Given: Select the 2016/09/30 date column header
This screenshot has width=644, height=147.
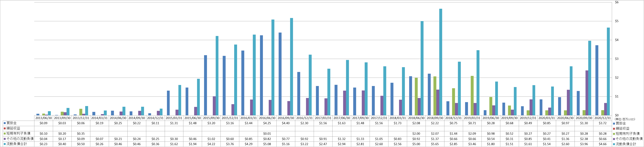Looking at the screenshot, I should 286,118.
